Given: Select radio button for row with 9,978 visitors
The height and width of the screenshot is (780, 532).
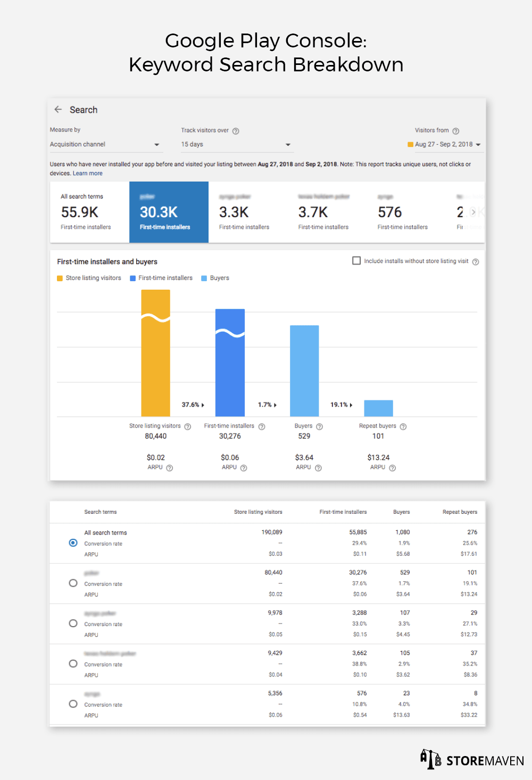Looking at the screenshot, I should pyautogui.click(x=73, y=623).
